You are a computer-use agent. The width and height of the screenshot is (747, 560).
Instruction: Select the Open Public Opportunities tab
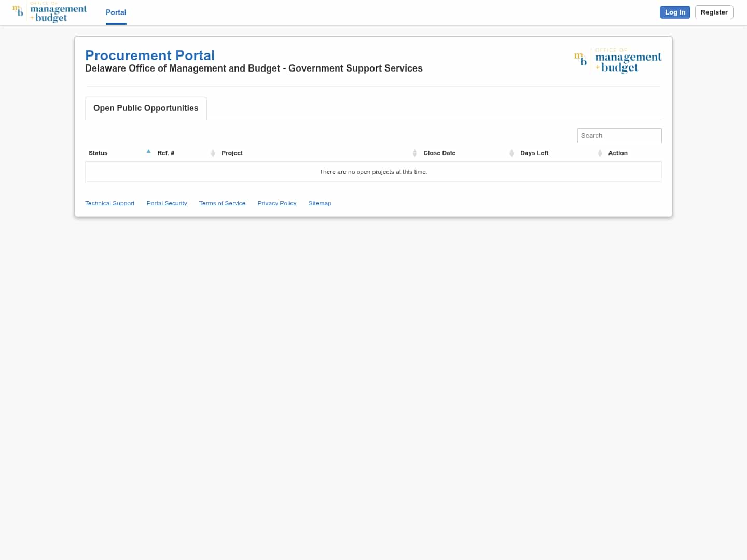coord(146,108)
